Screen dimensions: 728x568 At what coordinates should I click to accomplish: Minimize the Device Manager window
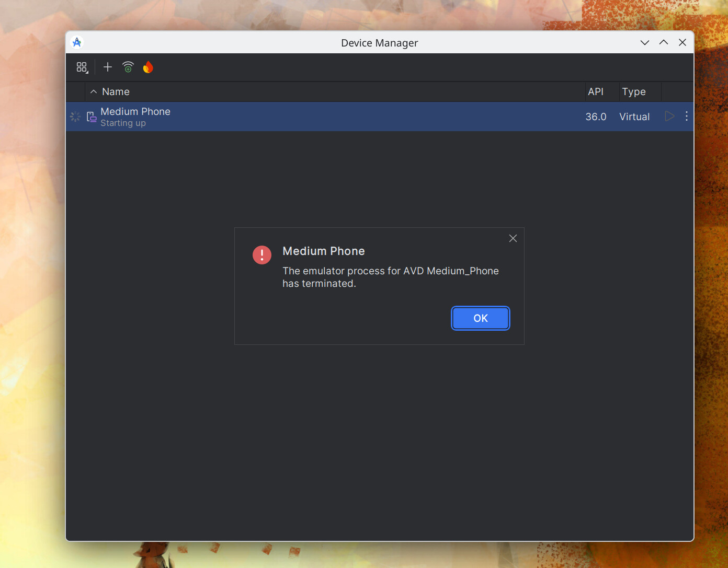tap(645, 42)
